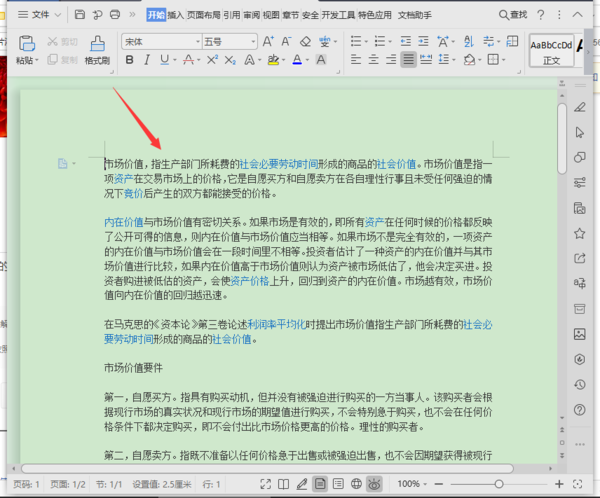Viewport: 600px width, 498px height.
Task: Switch to the 开始 tab
Action: click(156, 15)
